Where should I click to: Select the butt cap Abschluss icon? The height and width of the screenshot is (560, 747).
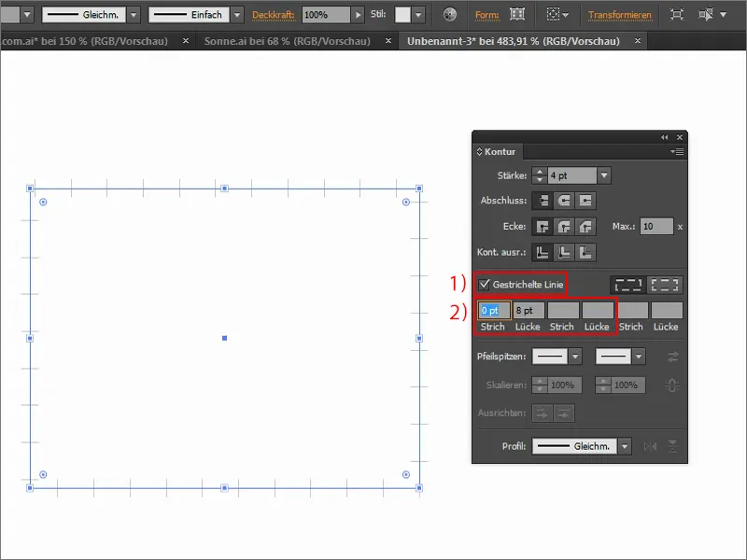[543, 201]
